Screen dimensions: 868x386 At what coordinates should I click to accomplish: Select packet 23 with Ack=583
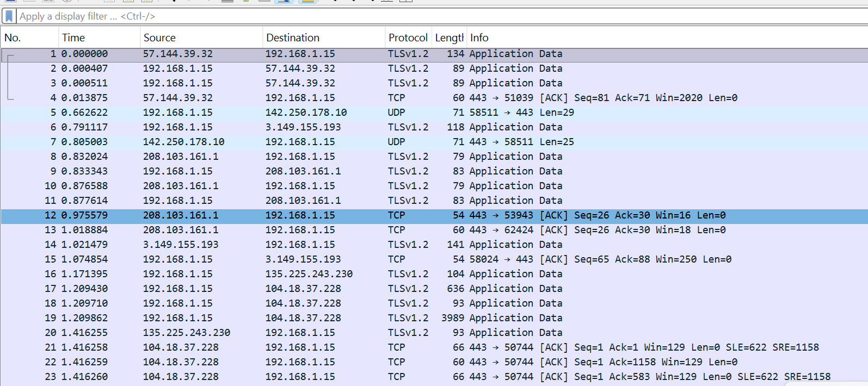434,377
